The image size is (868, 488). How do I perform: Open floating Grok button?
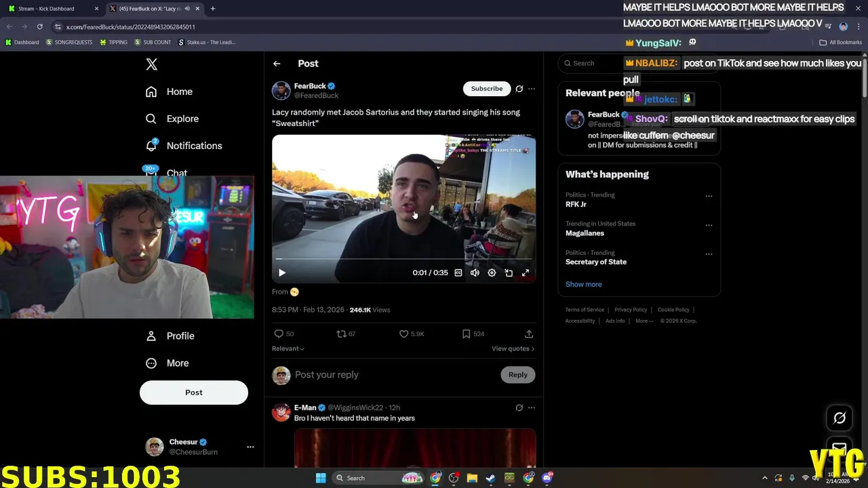[x=840, y=418]
